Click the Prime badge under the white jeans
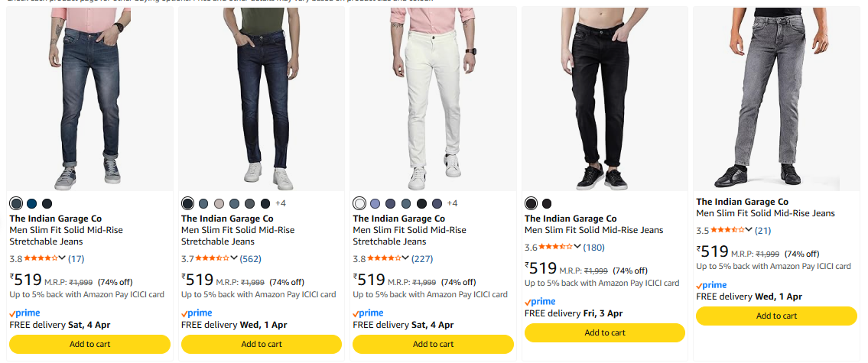Screen dimensions: 868x363 369,313
